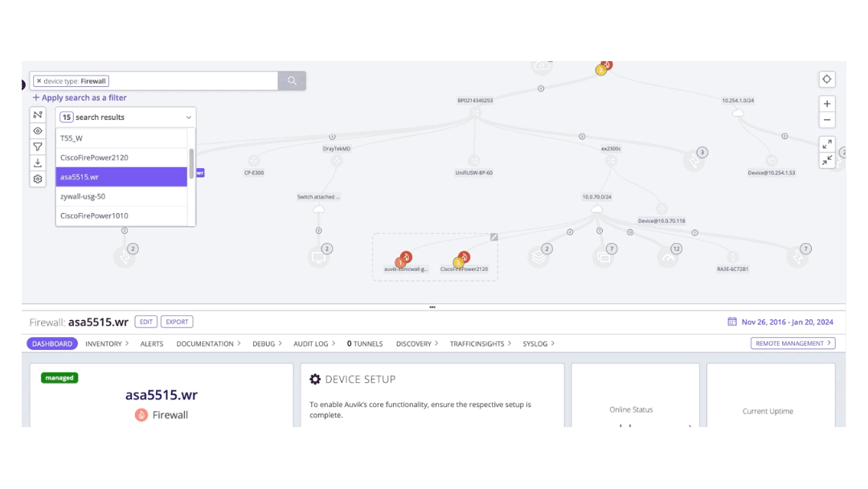Select the Device@10.254.1.53 node
The width and height of the screenshot is (868, 489).
(x=772, y=161)
